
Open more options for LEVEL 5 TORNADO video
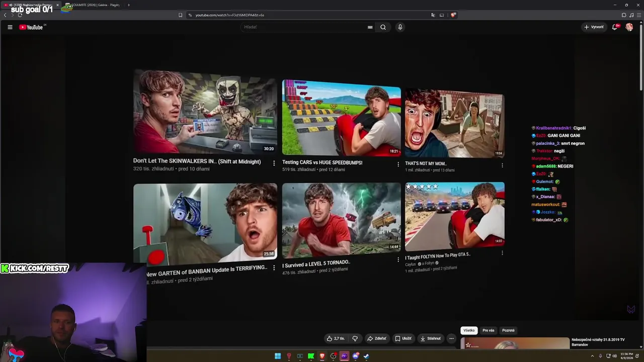click(x=398, y=259)
